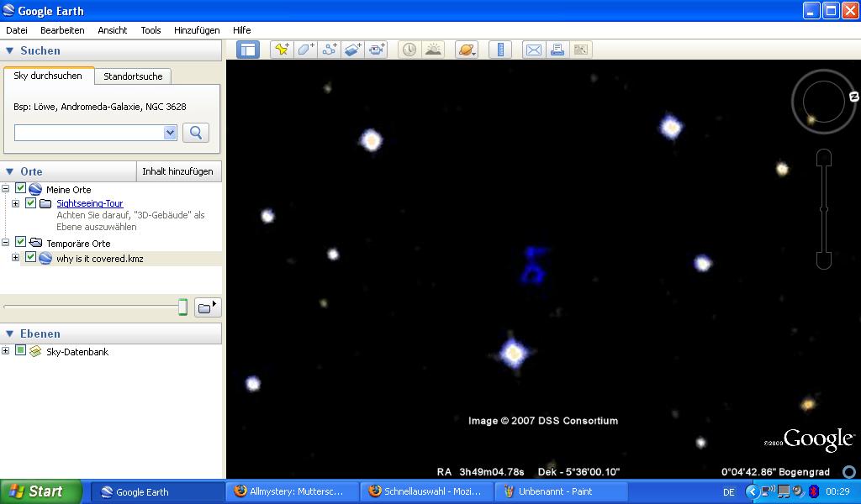
Task: Open the Ansicht menu
Action: coord(112,30)
